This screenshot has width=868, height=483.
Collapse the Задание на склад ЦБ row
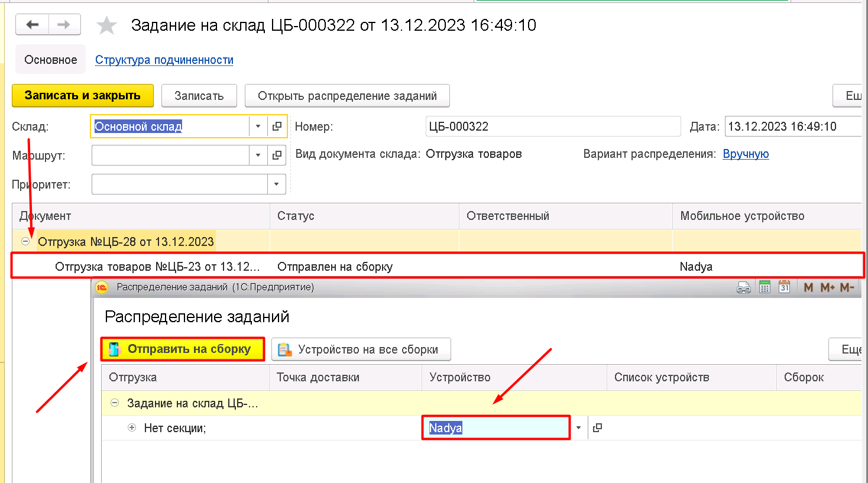[115, 403]
